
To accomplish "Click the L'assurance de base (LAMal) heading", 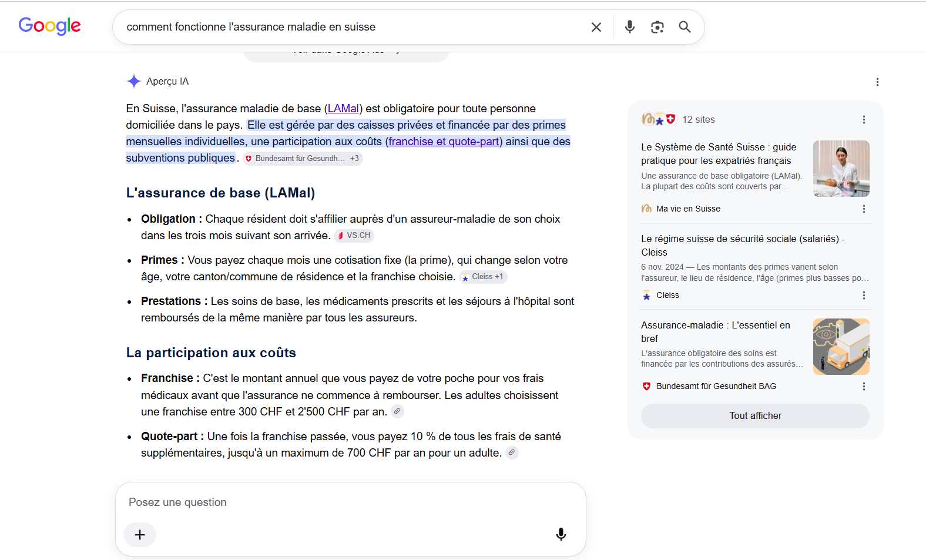I will coord(220,193).
